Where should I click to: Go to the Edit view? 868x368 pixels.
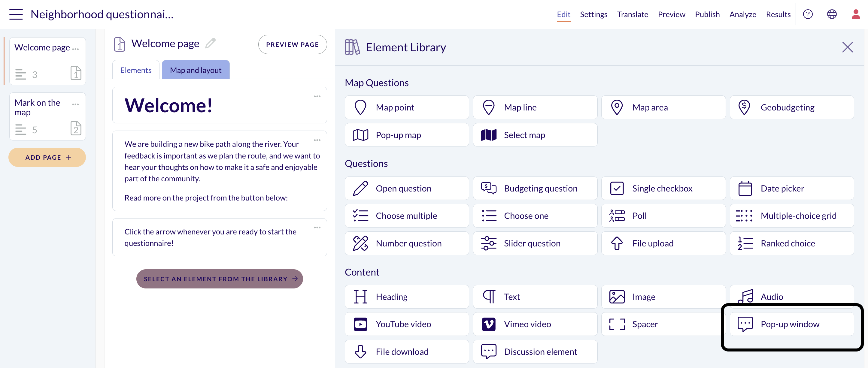click(563, 14)
